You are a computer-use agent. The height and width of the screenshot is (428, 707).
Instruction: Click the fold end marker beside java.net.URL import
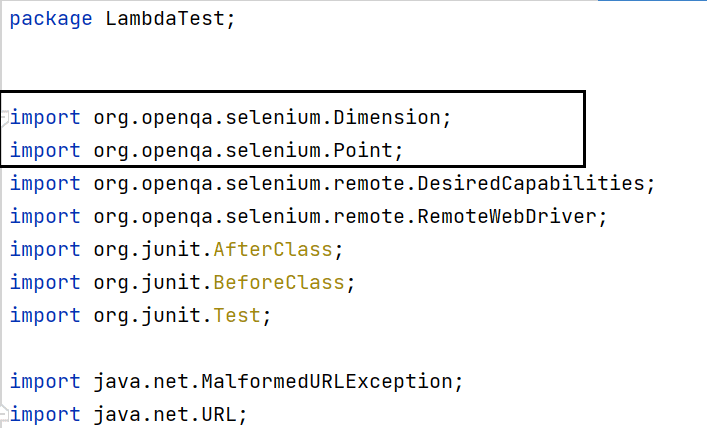pos(5,414)
